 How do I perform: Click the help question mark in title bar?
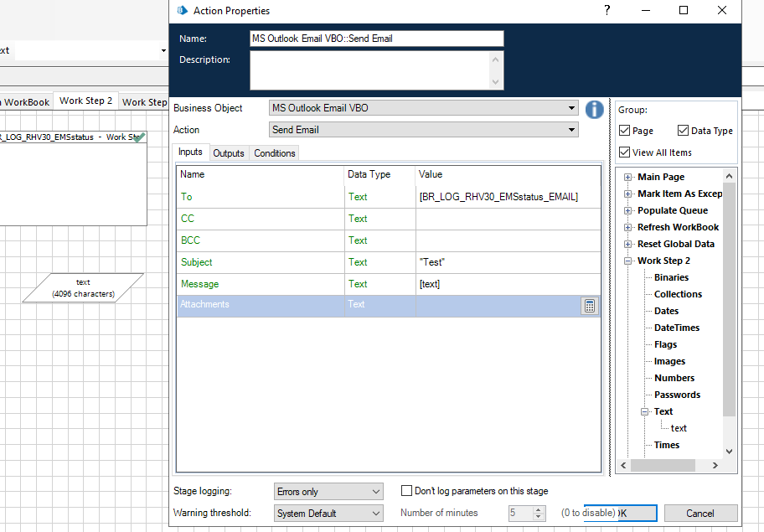click(607, 10)
